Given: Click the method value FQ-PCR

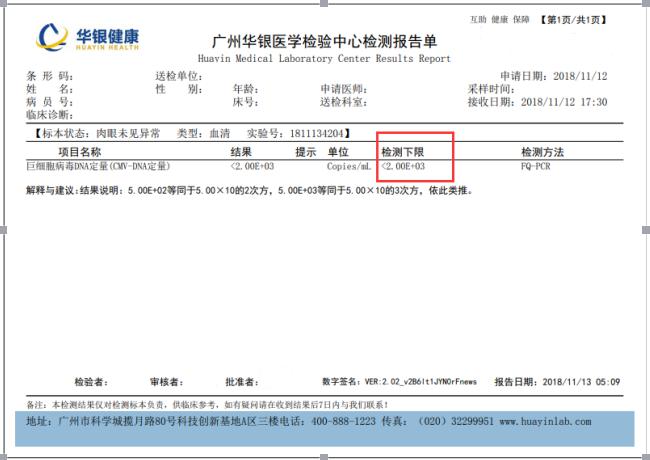Looking at the screenshot, I should click(x=536, y=167).
